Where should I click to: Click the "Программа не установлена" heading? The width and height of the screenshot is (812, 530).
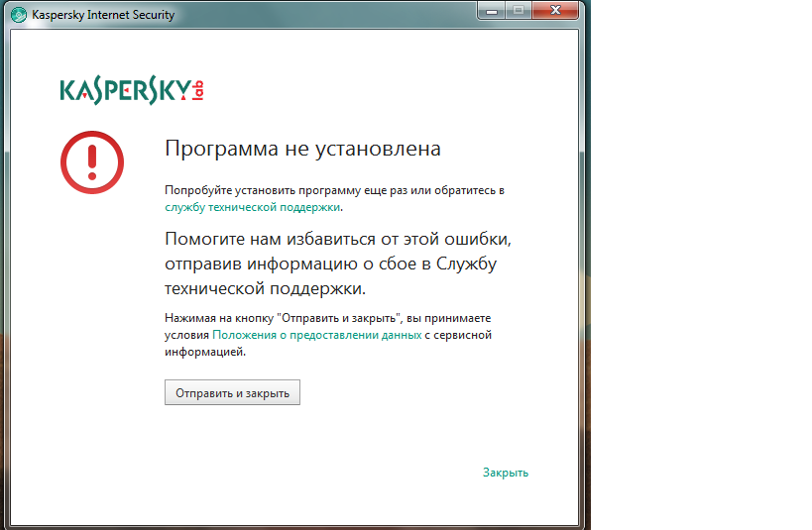click(x=303, y=149)
